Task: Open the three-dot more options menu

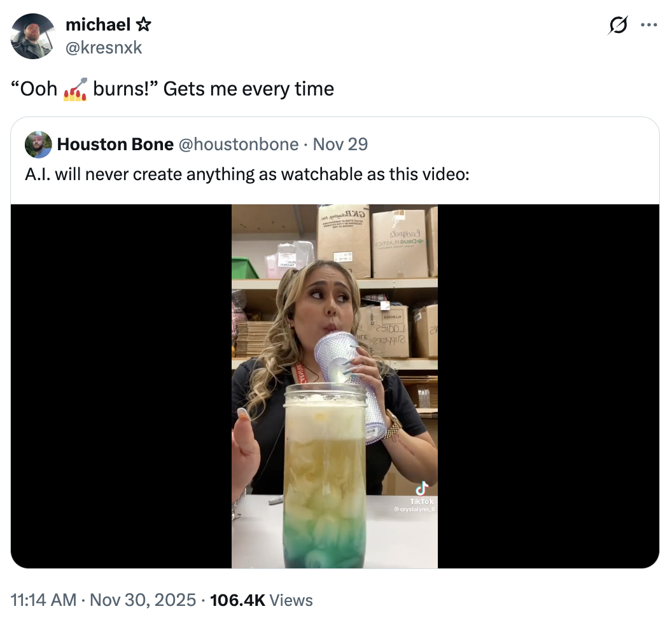Action: point(648,25)
